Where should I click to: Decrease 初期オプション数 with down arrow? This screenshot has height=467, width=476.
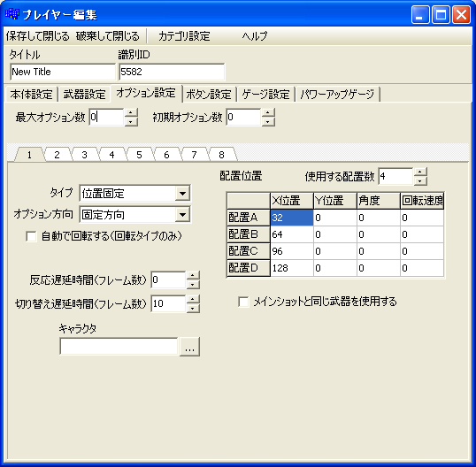point(268,122)
